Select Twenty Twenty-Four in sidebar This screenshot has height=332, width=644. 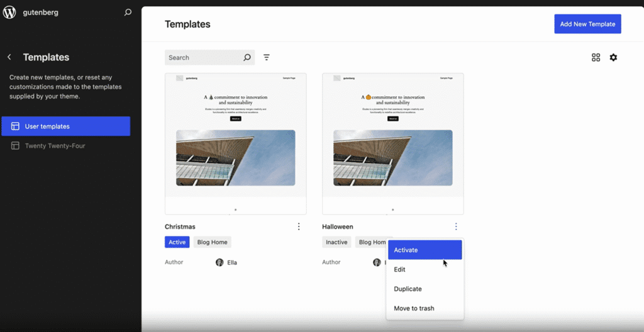pos(65,145)
